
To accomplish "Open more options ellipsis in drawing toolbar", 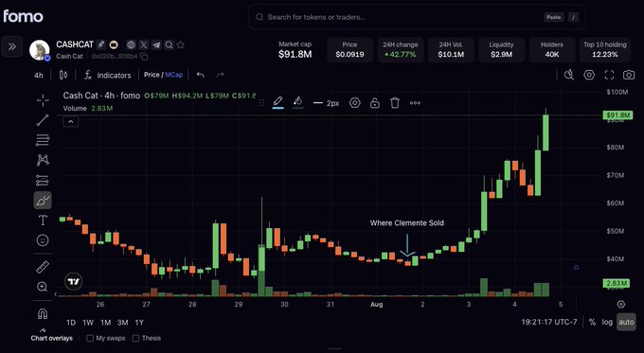I will (x=415, y=102).
